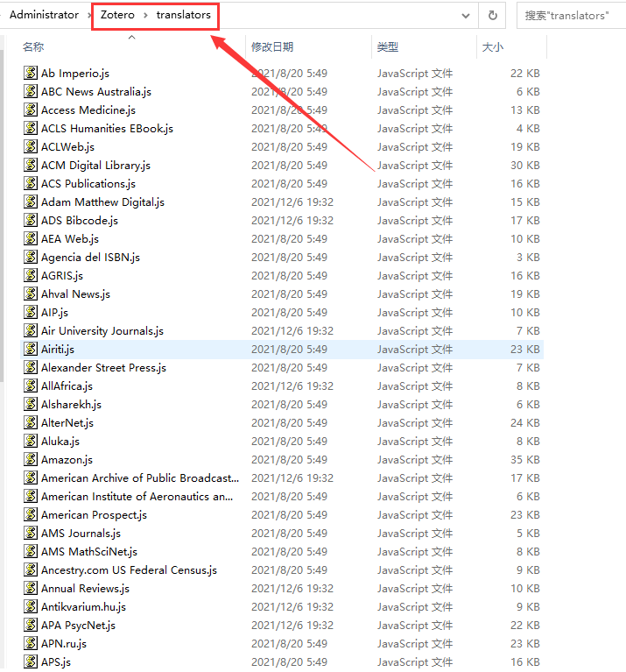This screenshot has height=672, width=626.
Task: Click the Adam Matthew Digital.js icon
Action: (x=31, y=202)
